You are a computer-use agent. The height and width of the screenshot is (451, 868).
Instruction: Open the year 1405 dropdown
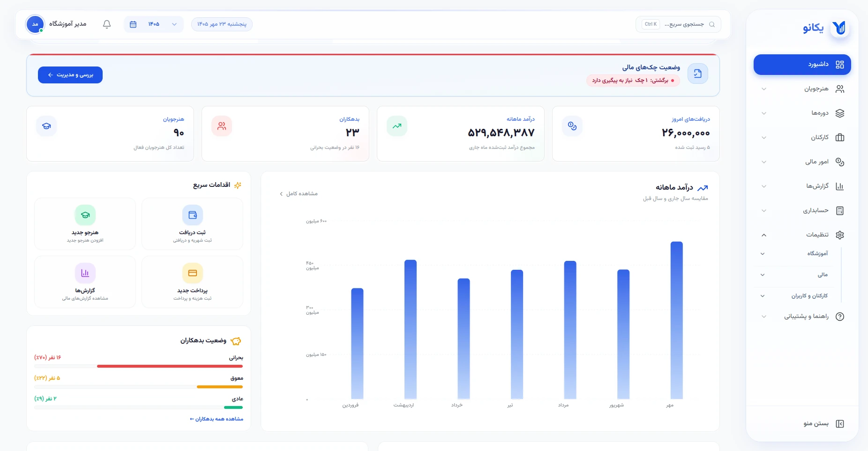coord(154,24)
